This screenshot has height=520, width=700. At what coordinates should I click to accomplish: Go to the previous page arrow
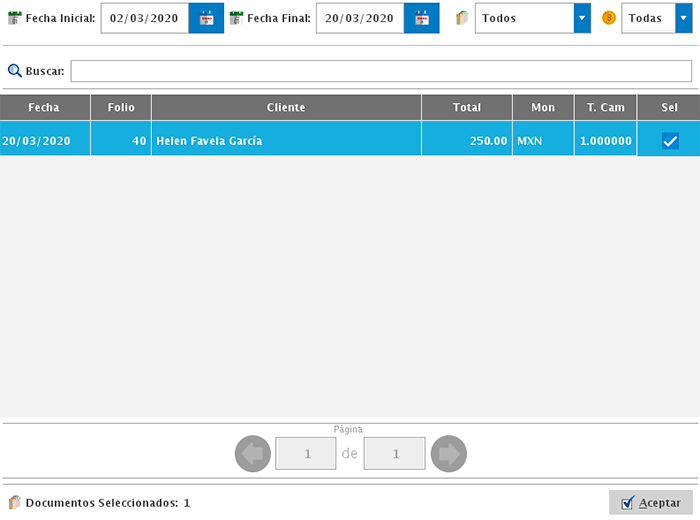pos(253,454)
